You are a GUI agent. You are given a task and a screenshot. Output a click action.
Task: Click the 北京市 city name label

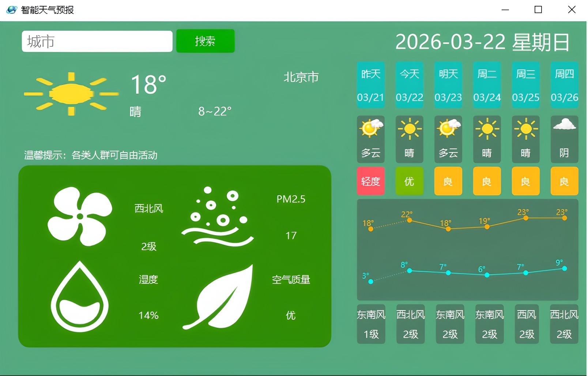[301, 77]
